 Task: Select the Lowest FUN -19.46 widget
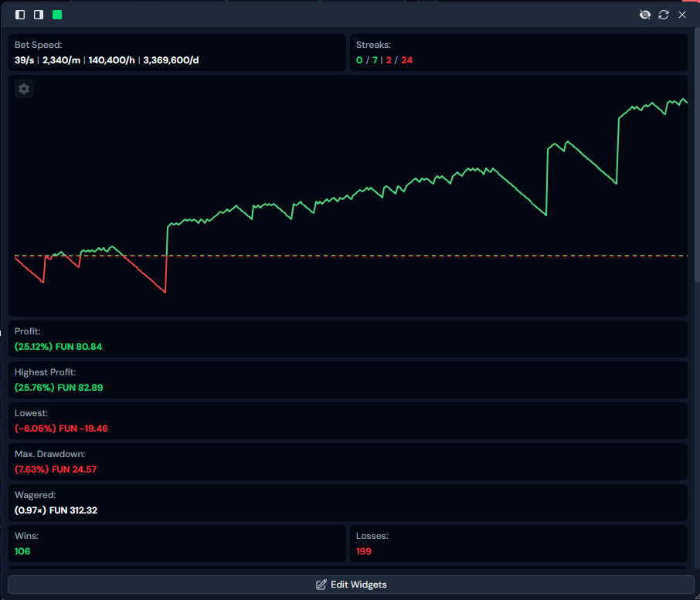click(348, 421)
